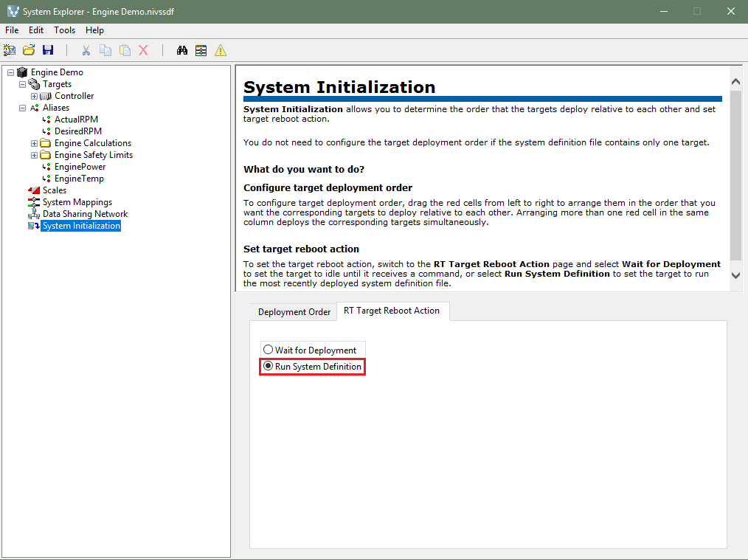Viewport: 748px width, 560px height.
Task: Collapse the Aliases tree node
Action: (x=22, y=108)
